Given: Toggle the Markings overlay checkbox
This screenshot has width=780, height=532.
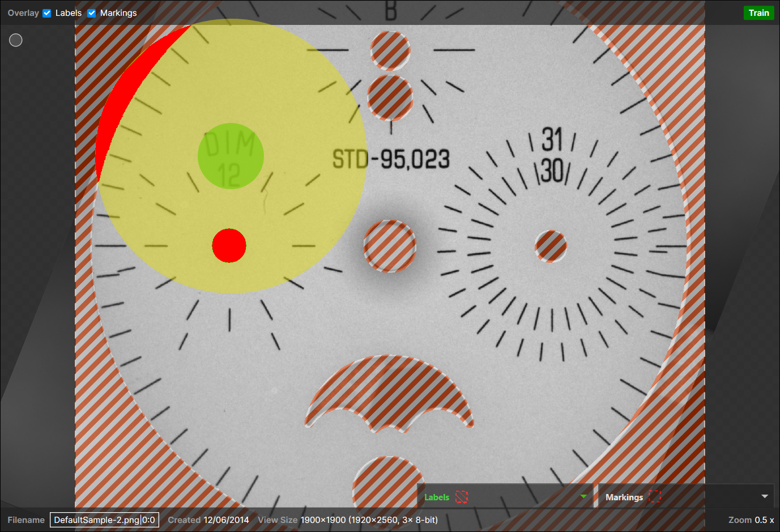Looking at the screenshot, I should point(91,13).
